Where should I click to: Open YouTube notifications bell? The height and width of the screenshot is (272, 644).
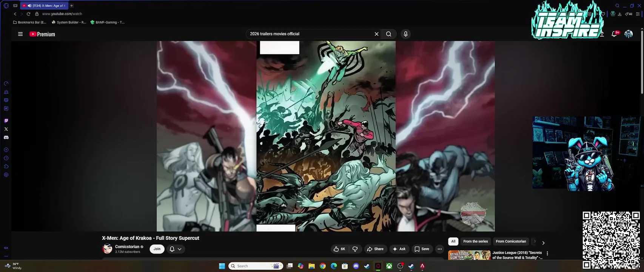[x=614, y=34]
